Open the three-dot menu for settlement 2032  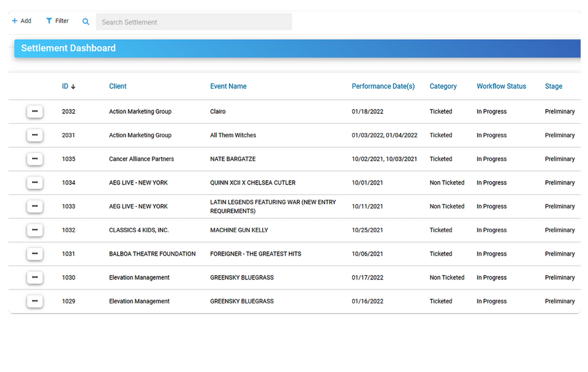(35, 112)
